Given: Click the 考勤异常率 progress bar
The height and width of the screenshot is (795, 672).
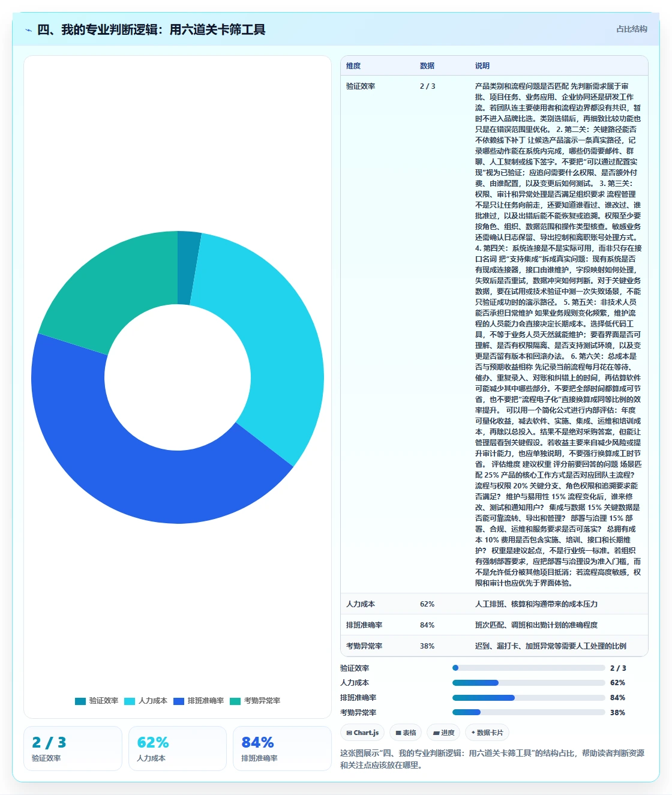Looking at the screenshot, I should pyautogui.click(x=529, y=712).
